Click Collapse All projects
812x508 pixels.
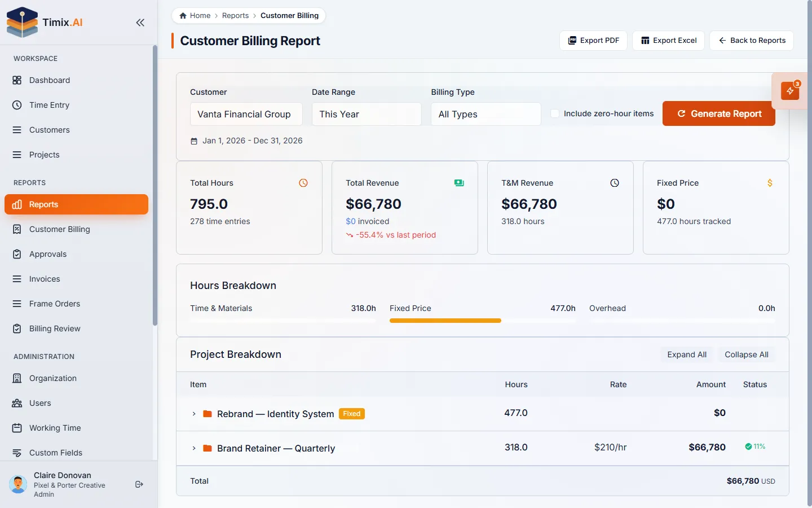coord(747,354)
